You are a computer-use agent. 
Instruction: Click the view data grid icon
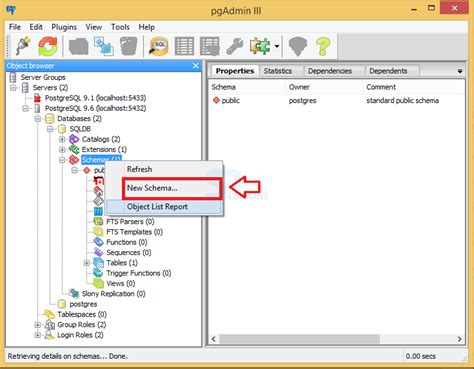(x=184, y=46)
